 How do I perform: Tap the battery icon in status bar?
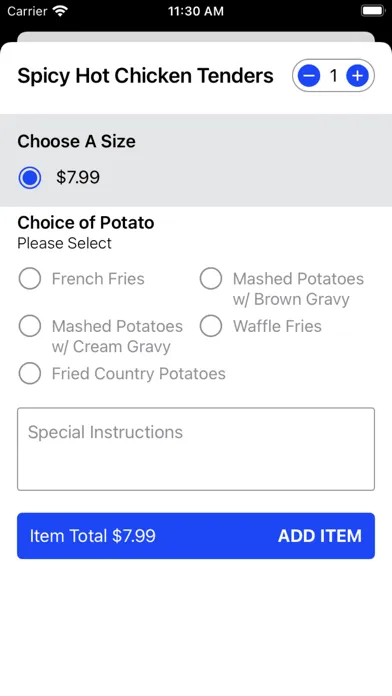point(373,11)
